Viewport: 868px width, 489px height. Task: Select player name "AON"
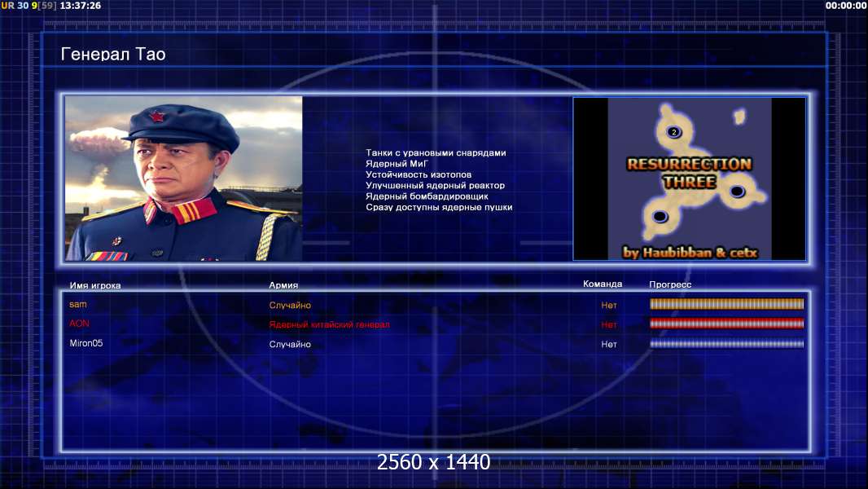point(79,324)
